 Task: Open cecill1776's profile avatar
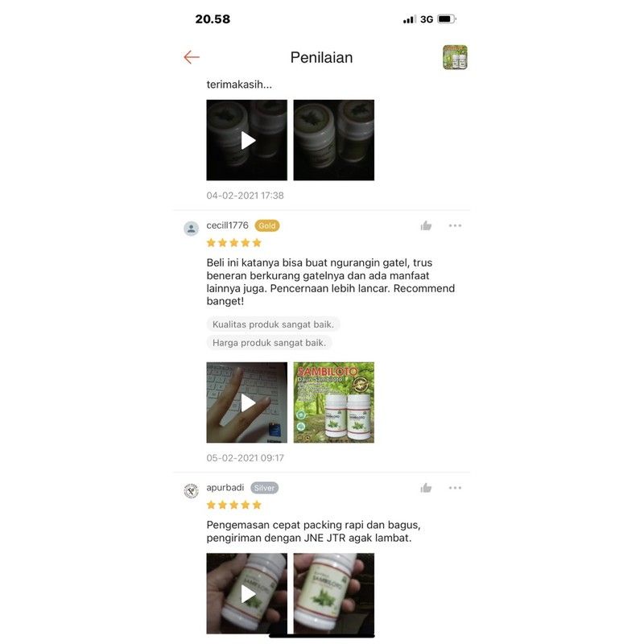191,229
